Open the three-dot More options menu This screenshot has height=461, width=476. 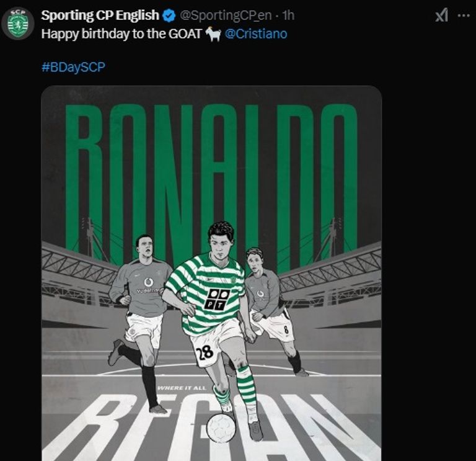point(463,16)
